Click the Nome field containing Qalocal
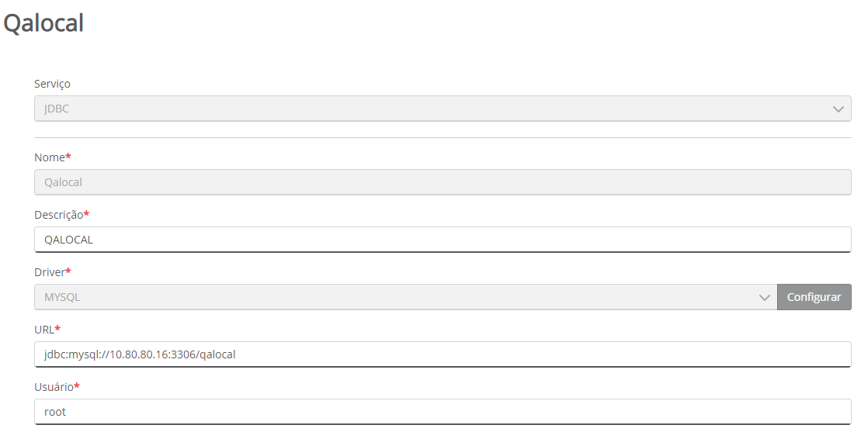The width and height of the screenshot is (868, 432). 443,182
